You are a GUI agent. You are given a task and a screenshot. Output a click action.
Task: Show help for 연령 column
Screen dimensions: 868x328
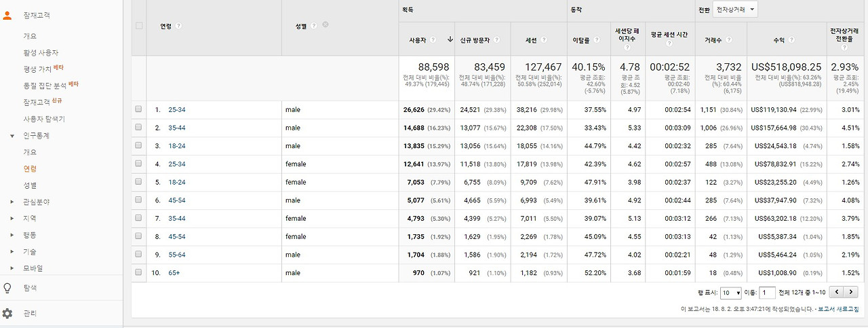coord(178,26)
